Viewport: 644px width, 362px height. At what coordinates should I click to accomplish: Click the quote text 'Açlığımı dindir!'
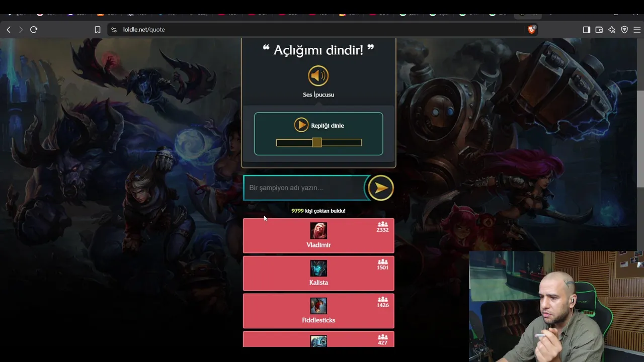(318, 50)
